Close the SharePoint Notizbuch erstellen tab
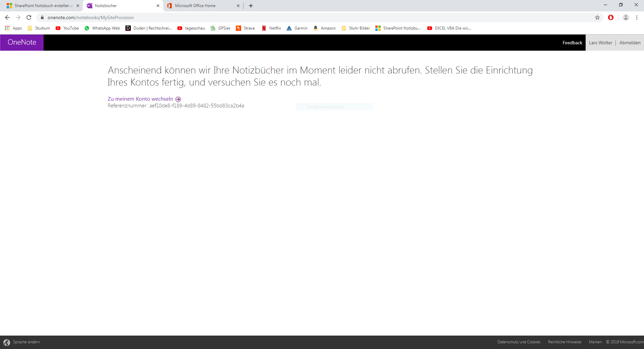This screenshot has width=644, height=349. point(78,6)
